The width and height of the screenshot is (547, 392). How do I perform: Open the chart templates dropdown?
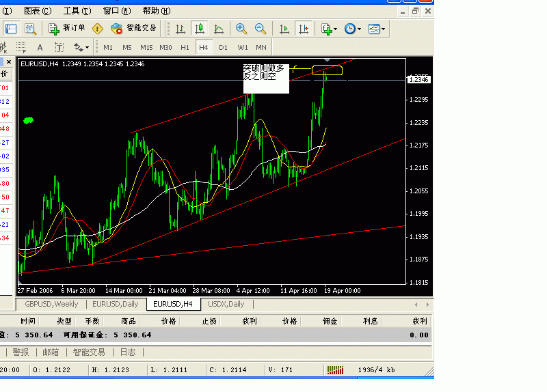[x=377, y=29]
